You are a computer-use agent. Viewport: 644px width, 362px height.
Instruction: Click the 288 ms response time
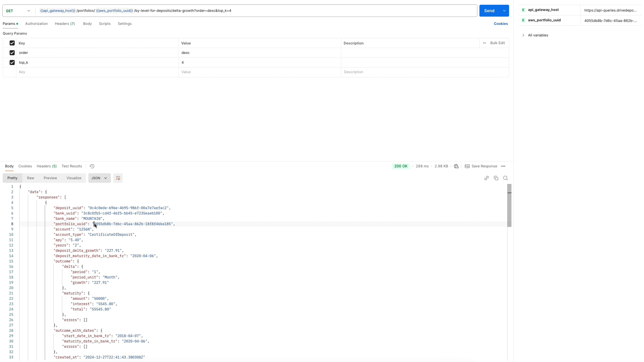click(x=422, y=166)
